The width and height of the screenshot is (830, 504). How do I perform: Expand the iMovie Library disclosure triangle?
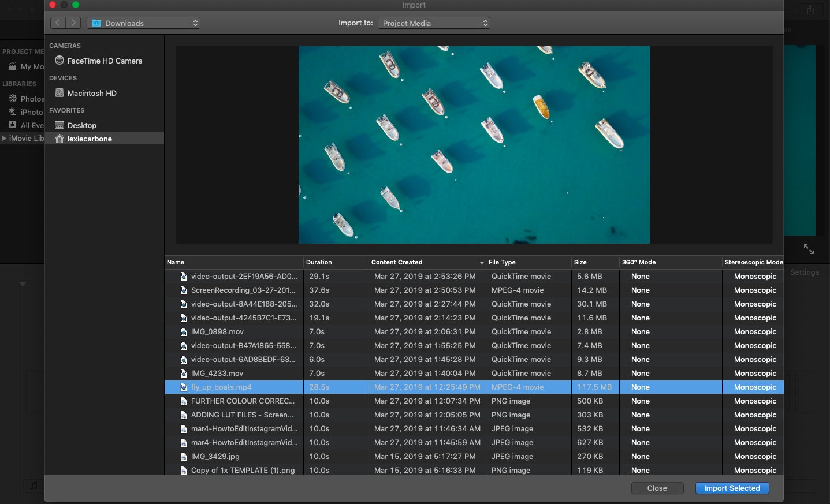point(5,138)
